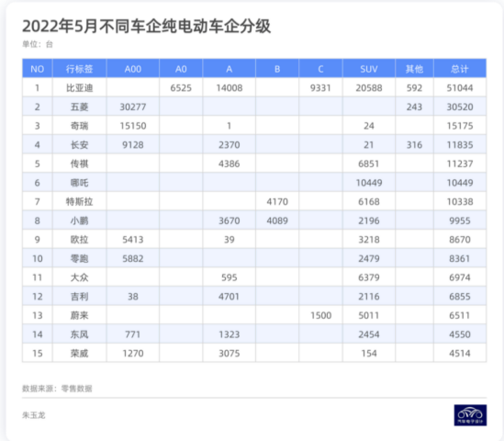504x441 pixels.
Task: Click the 东风 row label
Action: click(79, 334)
